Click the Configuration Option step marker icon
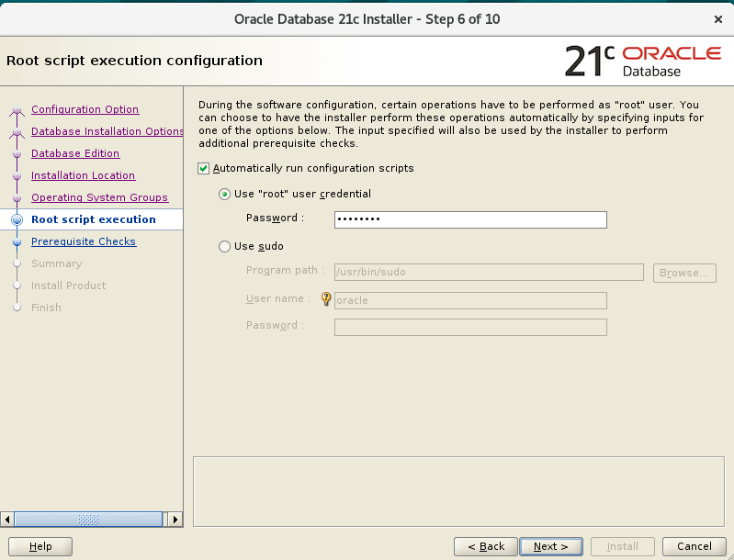This screenshot has height=560, width=734. click(x=17, y=110)
